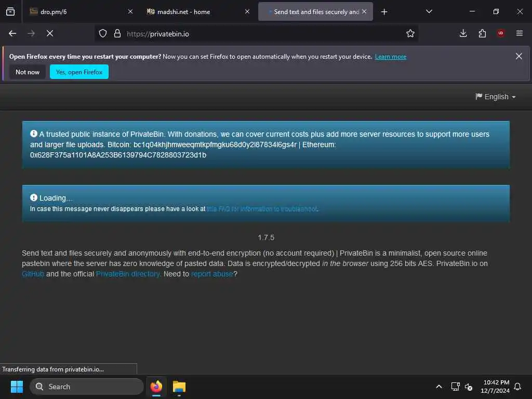The height and width of the screenshot is (399, 532).
Task: Open the clock showing 10:42 PM
Action: coord(495,387)
